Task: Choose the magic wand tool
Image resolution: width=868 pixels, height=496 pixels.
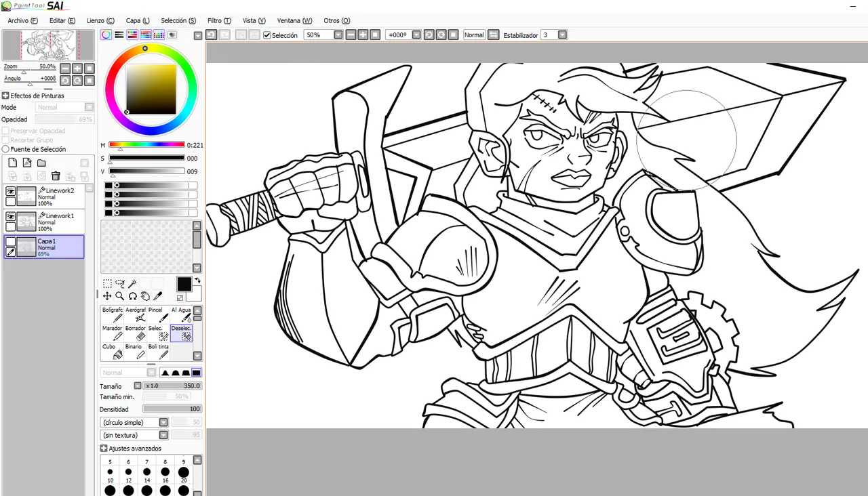Action: (132, 283)
